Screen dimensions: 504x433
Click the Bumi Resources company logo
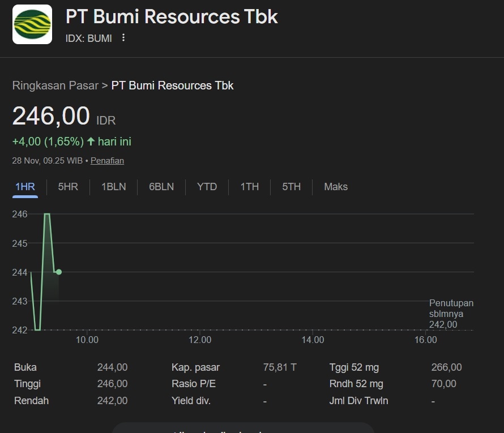coord(32,24)
